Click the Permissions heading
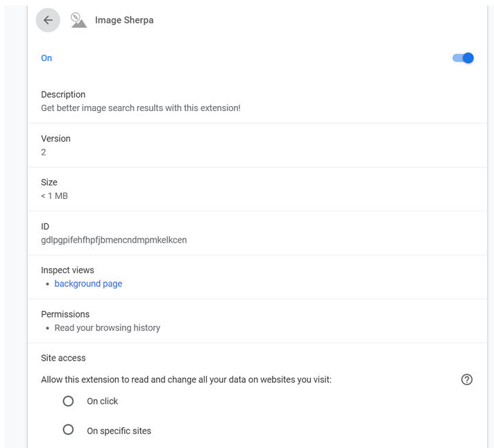The width and height of the screenshot is (494, 448). click(65, 314)
